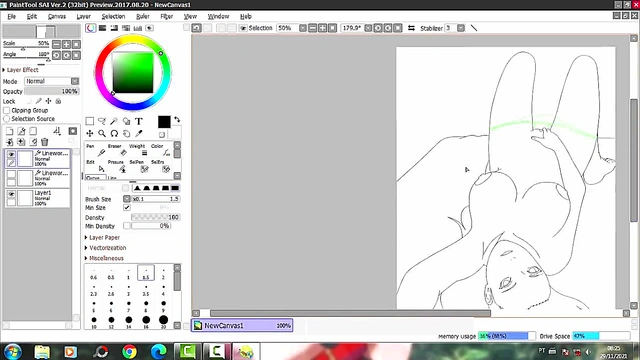Screen dimensions: 640x360
Task: Select the Eyedropper tool
Action: (x=139, y=133)
